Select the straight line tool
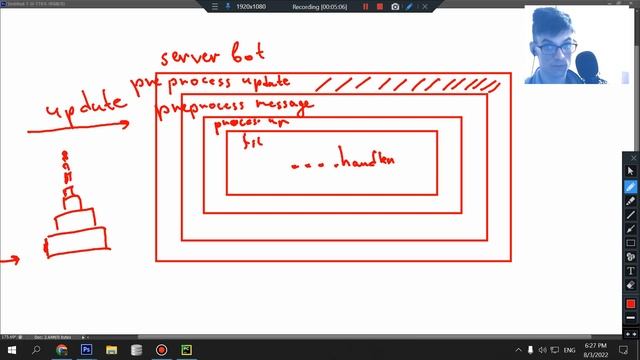Viewport: 640px width, 360px height. pos(631,215)
